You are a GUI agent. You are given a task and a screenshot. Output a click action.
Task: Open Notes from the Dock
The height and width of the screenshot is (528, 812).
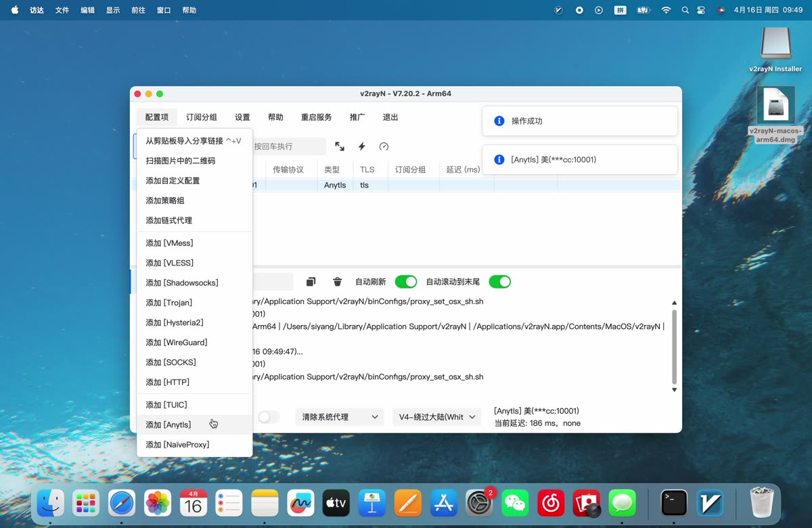265,503
